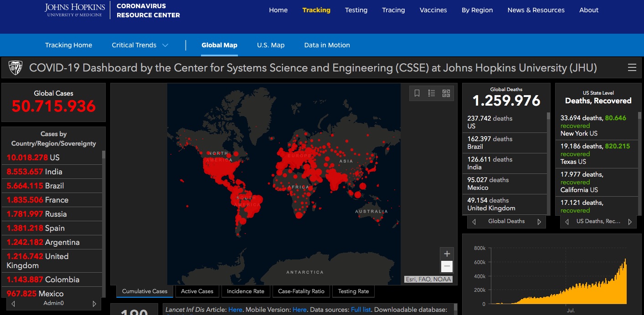The image size is (644, 315).
Task: Zoom out on the map with minus button
Action: [x=447, y=266]
